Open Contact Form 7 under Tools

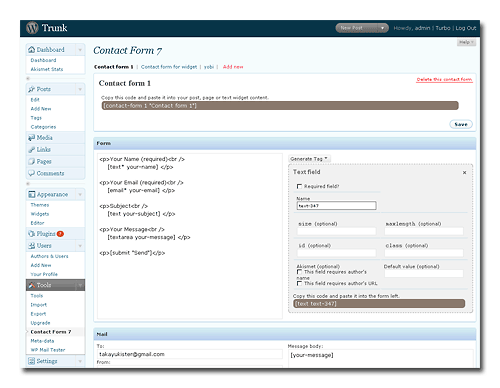(x=51, y=332)
